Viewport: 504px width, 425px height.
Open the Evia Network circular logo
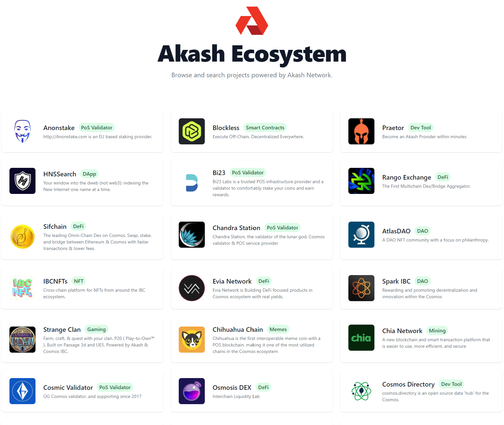point(192,288)
